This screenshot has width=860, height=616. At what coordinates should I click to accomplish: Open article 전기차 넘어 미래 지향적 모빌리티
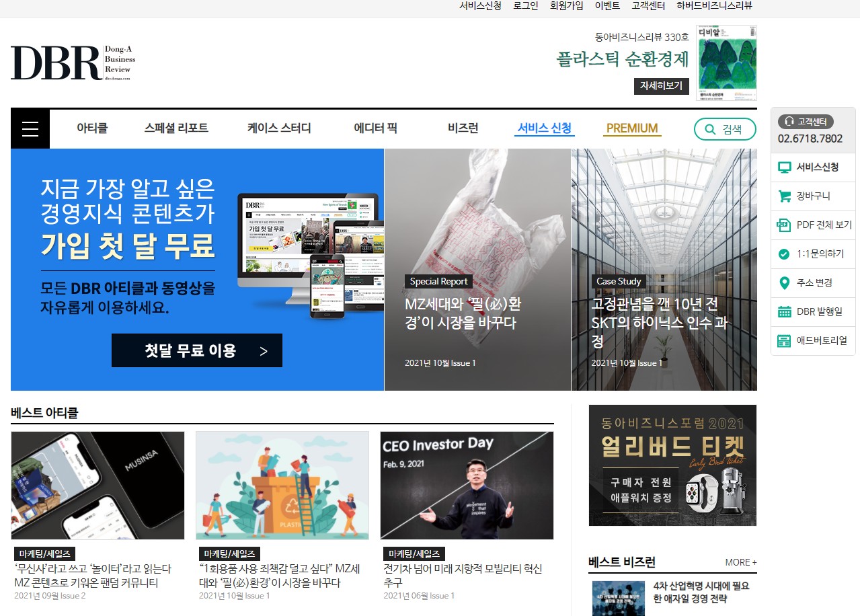(x=463, y=576)
